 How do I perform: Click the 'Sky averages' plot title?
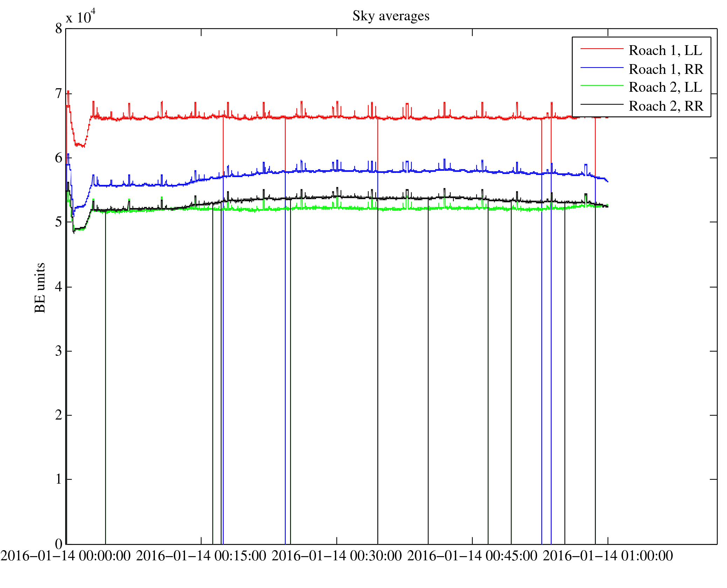click(391, 16)
